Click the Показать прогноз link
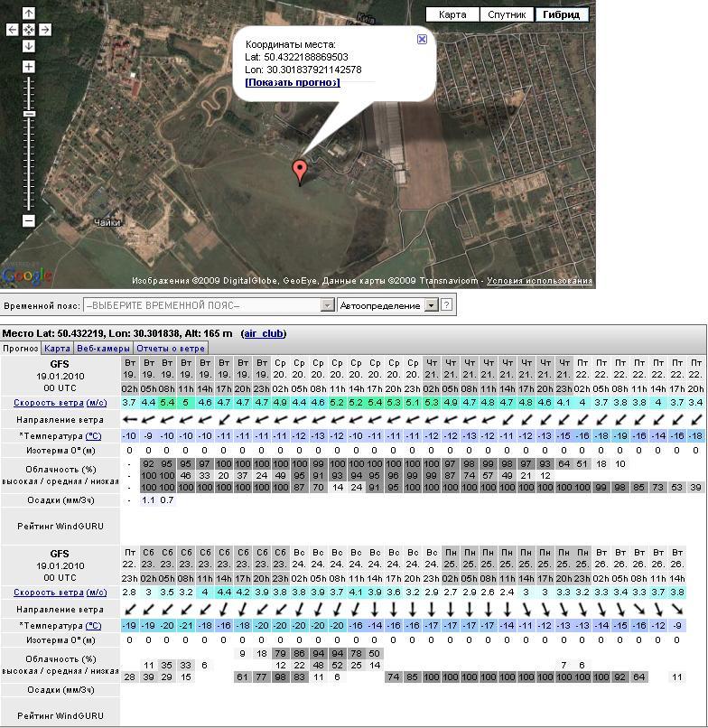The image size is (708, 728). pyautogui.click(x=293, y=82)
